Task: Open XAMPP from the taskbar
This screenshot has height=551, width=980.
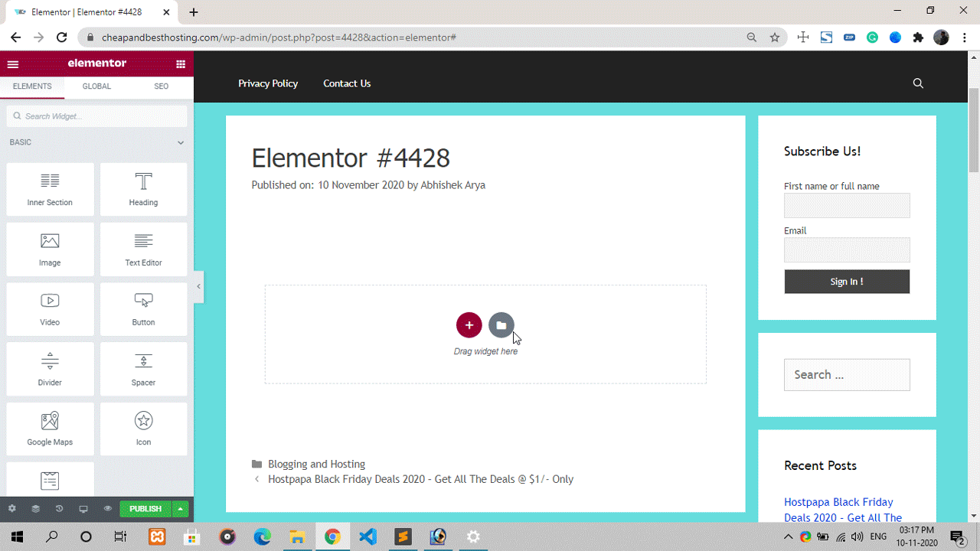Action: (x=157, y=537)
